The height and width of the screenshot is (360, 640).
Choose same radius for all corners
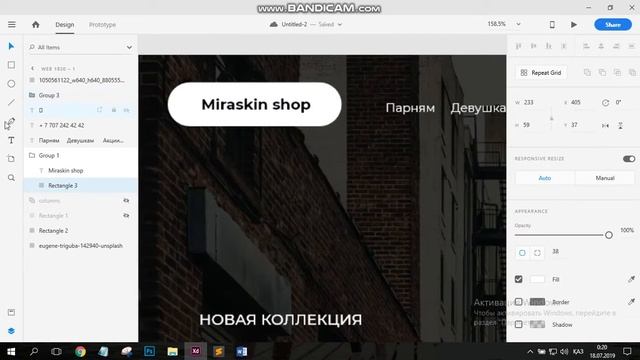[x=522, y=253]
